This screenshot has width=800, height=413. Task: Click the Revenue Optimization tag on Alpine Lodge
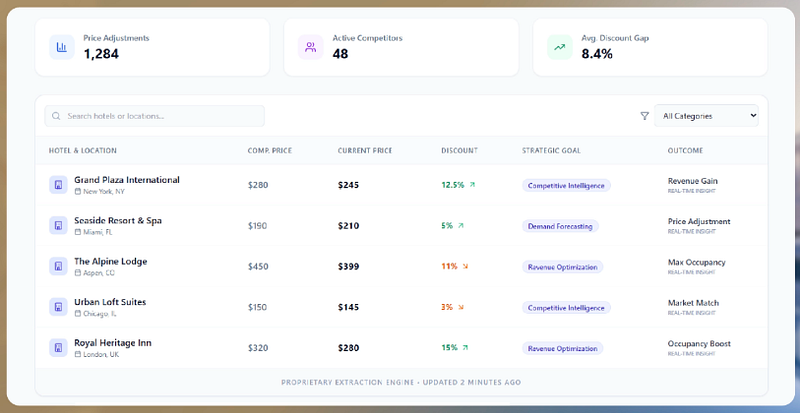[x=562, y=267]
